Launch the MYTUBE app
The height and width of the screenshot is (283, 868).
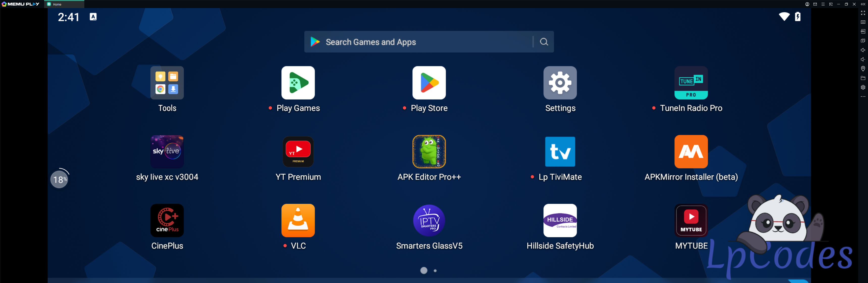tap(691, 221)
